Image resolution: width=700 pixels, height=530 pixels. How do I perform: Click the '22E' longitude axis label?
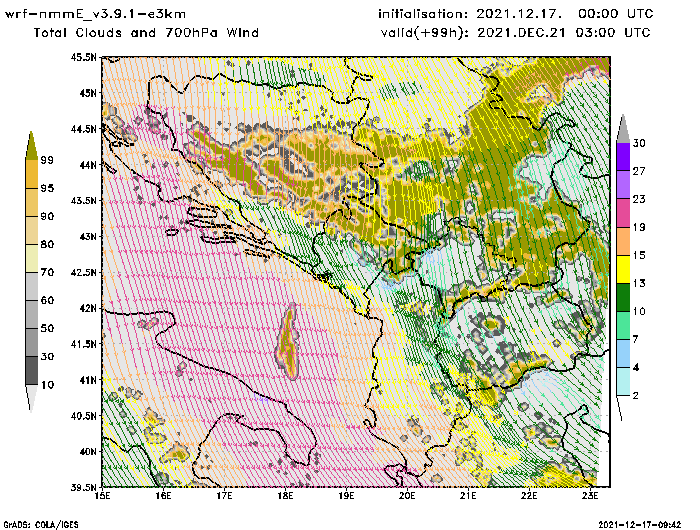[x=529, y=496]
